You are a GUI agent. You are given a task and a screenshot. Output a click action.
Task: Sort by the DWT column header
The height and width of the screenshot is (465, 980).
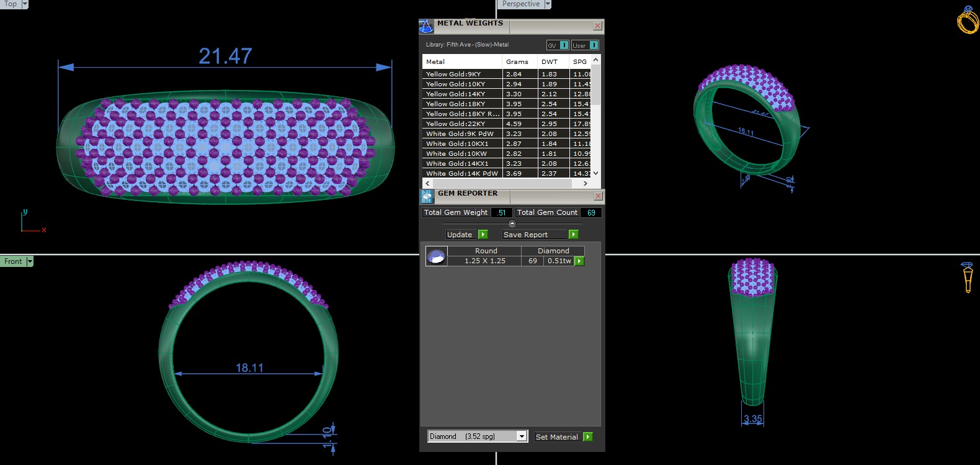[x=553, y=61]
